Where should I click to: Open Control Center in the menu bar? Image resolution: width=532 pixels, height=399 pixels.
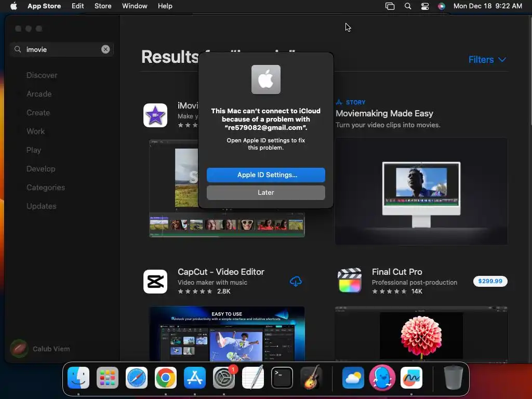[x=425, y=6]
